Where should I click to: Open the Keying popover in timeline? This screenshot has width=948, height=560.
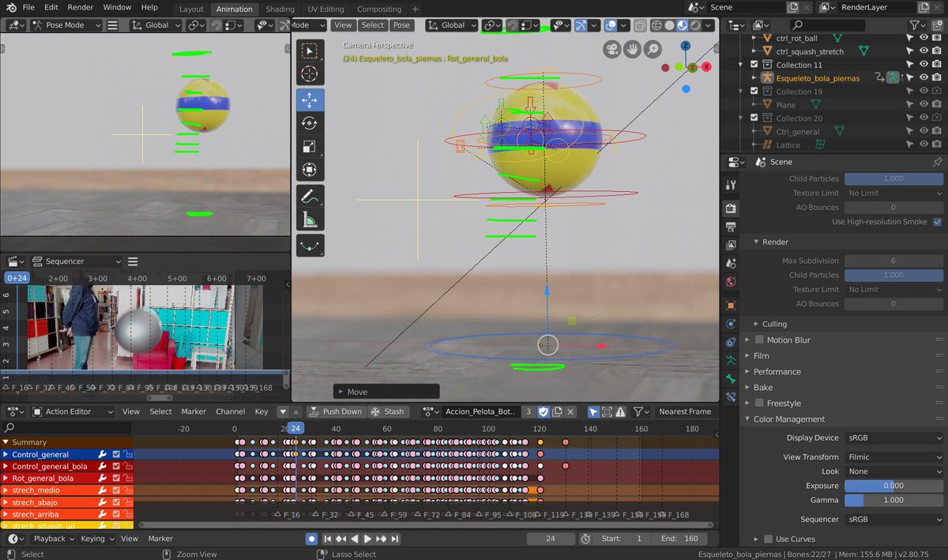pos(96,539)
